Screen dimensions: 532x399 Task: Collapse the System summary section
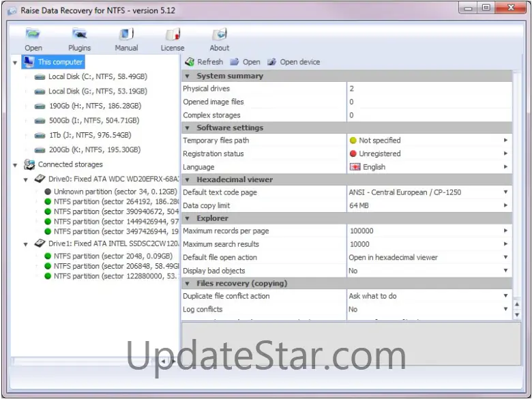[x=188, y=76]
